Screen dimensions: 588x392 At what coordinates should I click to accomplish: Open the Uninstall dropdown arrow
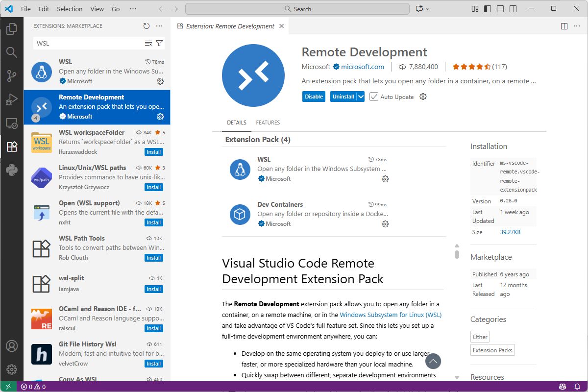coord(361,97)
